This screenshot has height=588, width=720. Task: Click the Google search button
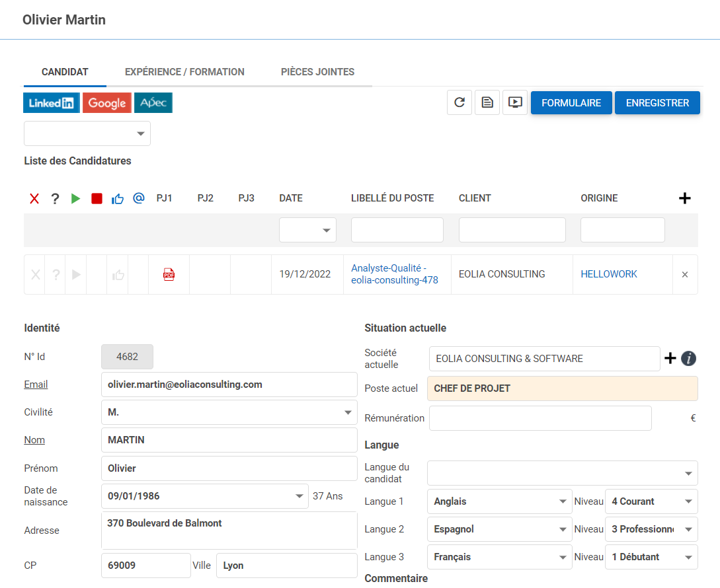[107, 103]
